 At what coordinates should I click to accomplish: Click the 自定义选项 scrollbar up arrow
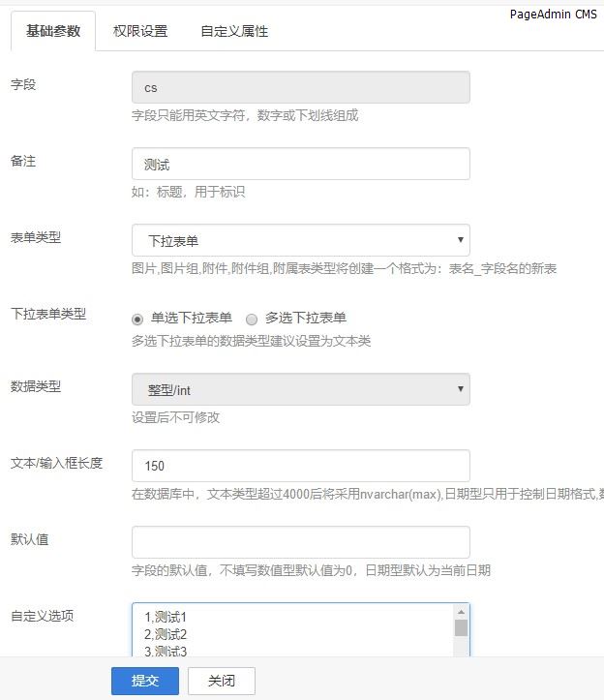tap(461, 612)
